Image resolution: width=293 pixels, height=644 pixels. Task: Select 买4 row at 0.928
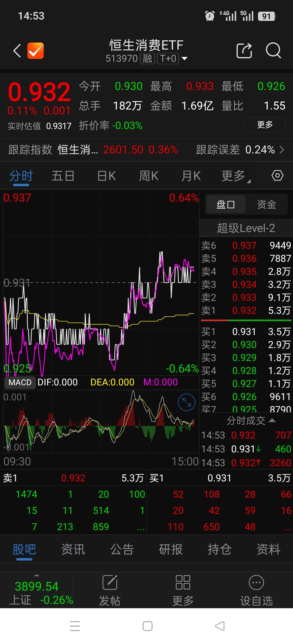[x=246, y=371]
